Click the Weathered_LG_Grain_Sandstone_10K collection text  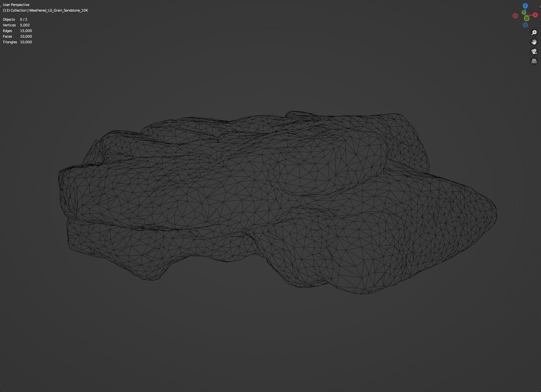(x=59, y=10)
